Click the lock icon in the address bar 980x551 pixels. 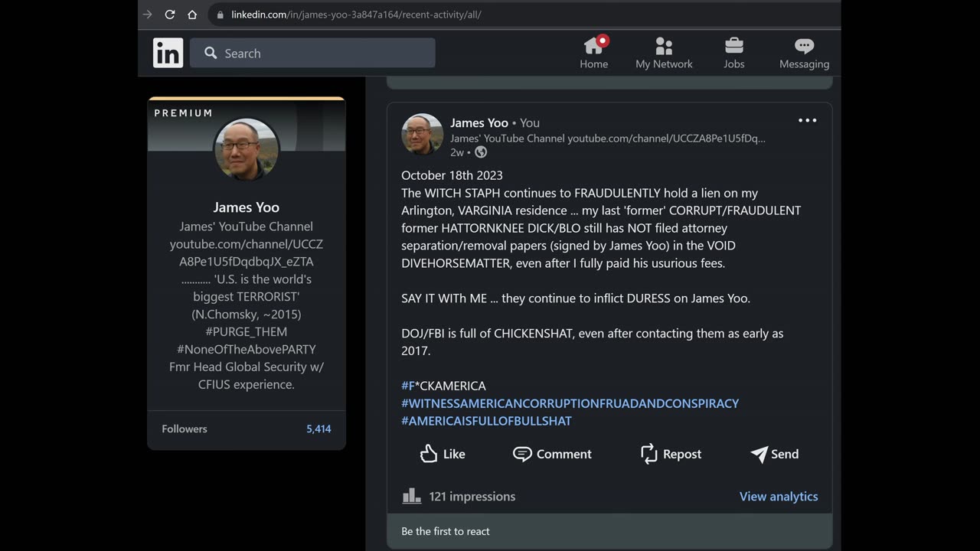pos(220,15)
